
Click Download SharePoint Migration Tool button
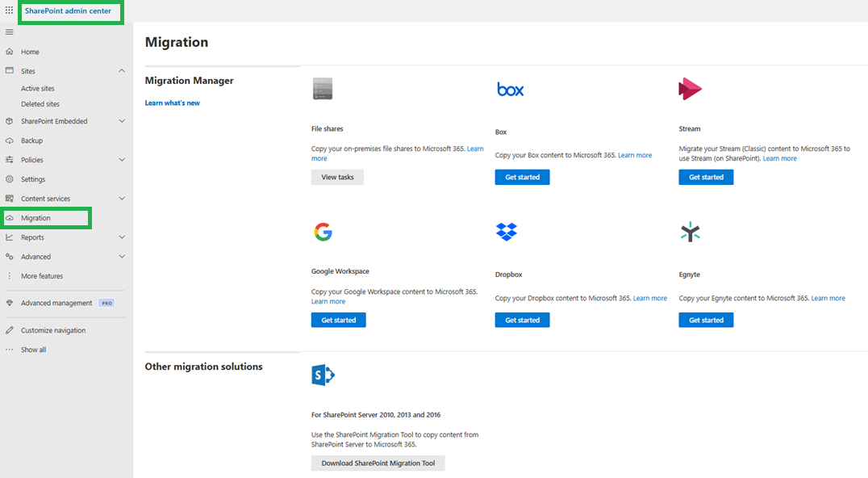pos(378,463)
